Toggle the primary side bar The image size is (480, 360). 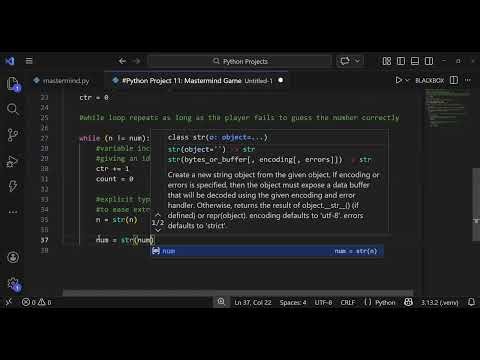click(401, 61)
